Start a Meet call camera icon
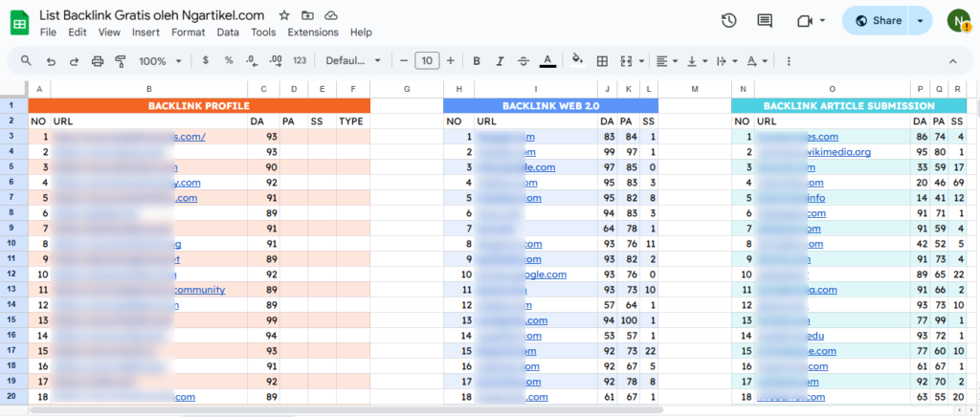 pos(804,21)
